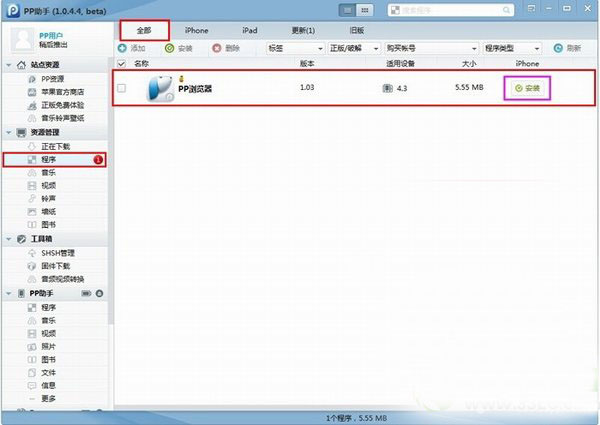Open the 购买帐号 dropdown filter
The image size is (600, 425).
click(x=431, y=48)
